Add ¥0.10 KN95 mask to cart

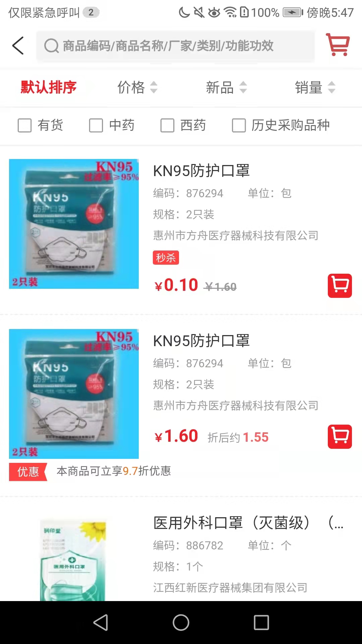point(340,286)
